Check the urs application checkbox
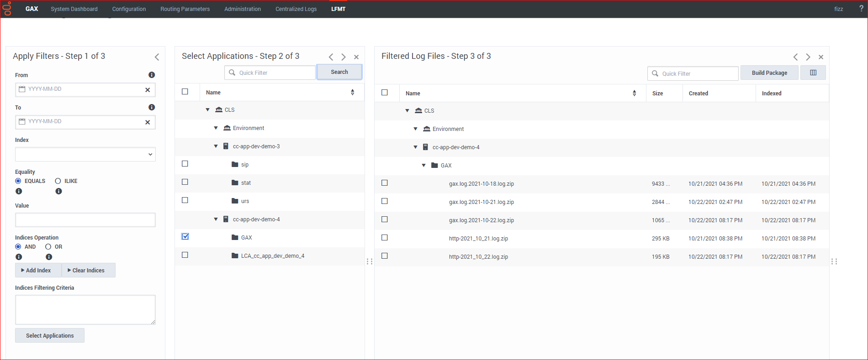 [x=185, y=200]
